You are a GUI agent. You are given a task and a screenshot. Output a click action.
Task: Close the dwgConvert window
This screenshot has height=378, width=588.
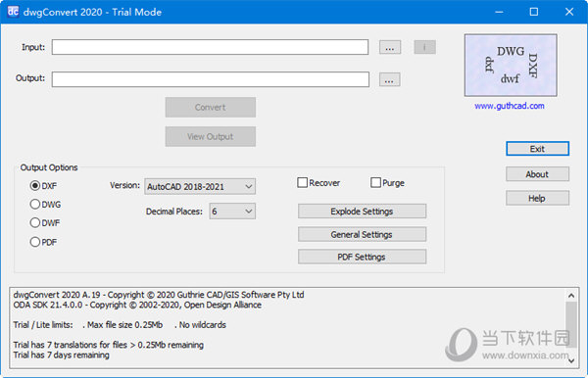coord(569,12)
